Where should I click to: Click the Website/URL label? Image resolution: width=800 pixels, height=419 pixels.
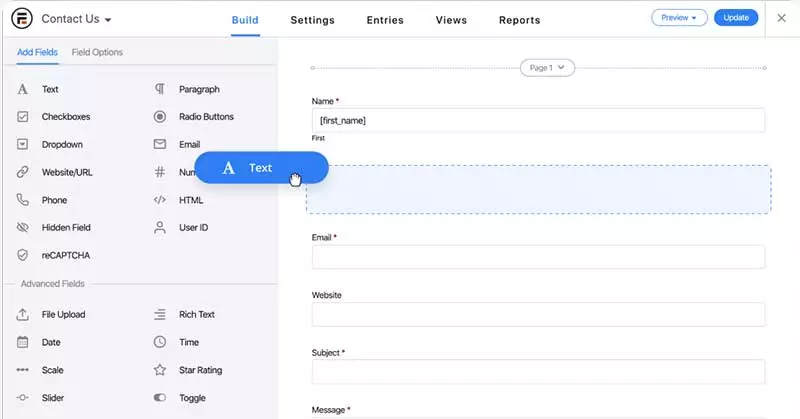67,172
